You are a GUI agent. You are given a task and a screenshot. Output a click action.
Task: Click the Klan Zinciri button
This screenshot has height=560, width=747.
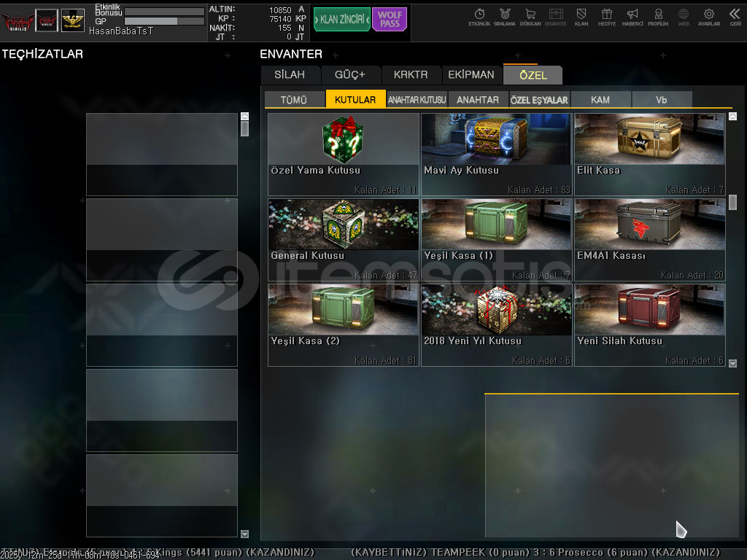pos(341,20)
